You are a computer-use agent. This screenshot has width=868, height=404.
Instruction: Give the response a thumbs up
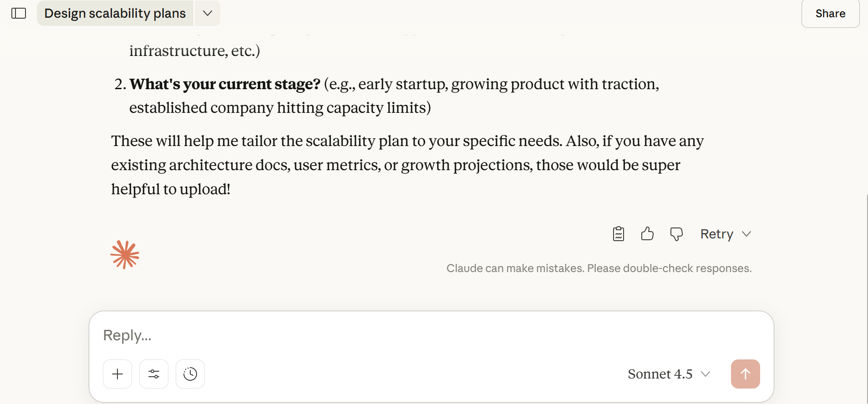(x=647, y=234)
